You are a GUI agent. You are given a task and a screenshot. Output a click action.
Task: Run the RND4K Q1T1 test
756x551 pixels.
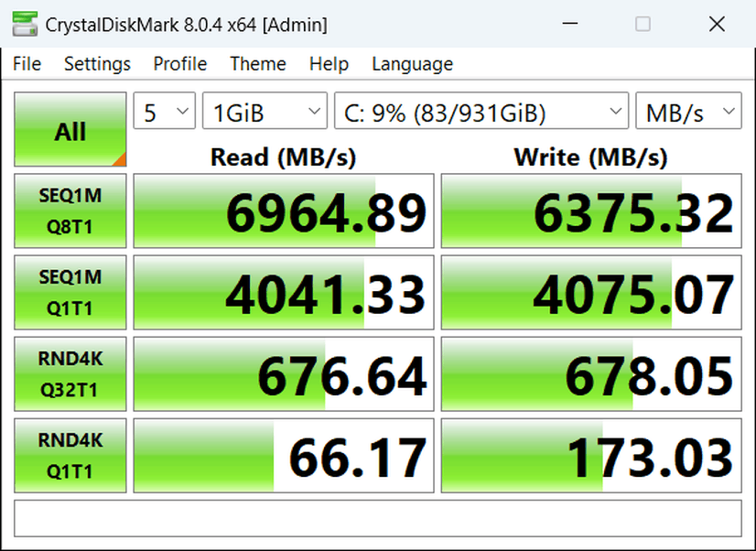[70, 455]
